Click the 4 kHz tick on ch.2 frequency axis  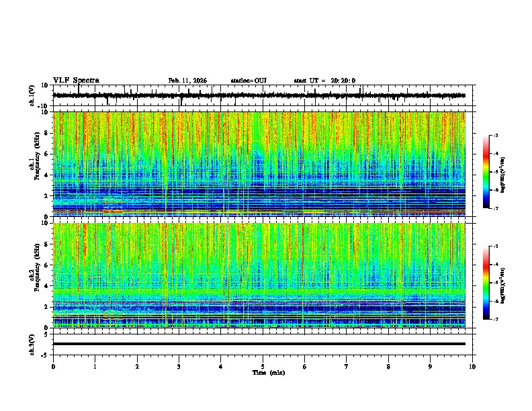click(x=46, y=286)
